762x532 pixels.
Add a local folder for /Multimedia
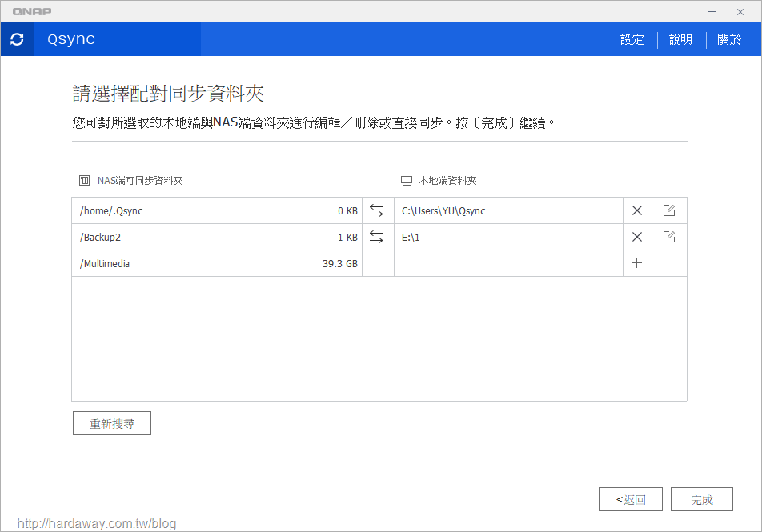point(636,263)
